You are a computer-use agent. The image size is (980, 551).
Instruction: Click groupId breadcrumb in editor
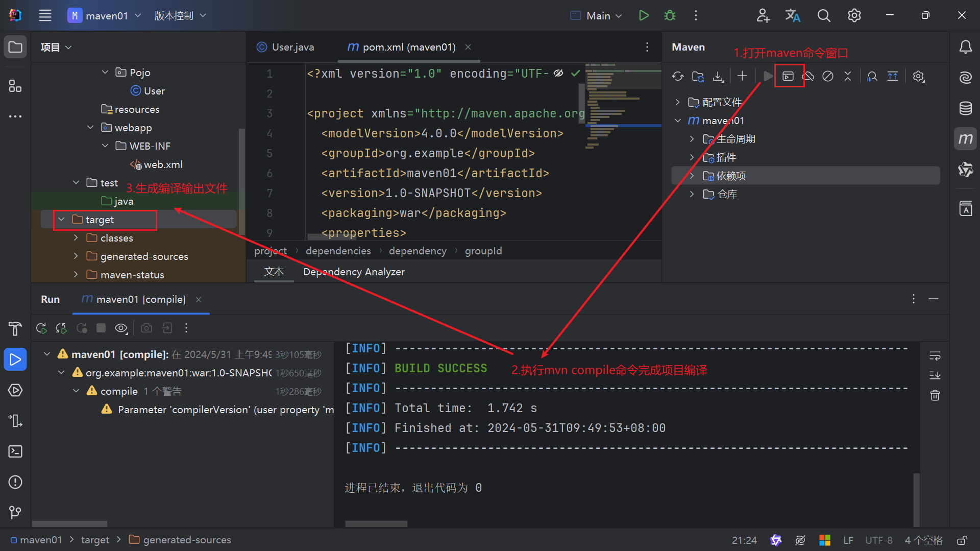(483, 251)
